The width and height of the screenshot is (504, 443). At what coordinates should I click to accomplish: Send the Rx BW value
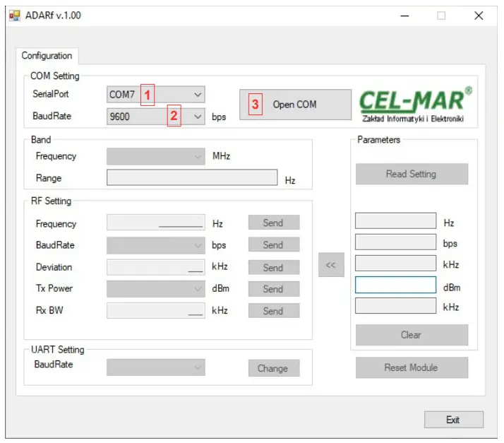tap(274, 311)
